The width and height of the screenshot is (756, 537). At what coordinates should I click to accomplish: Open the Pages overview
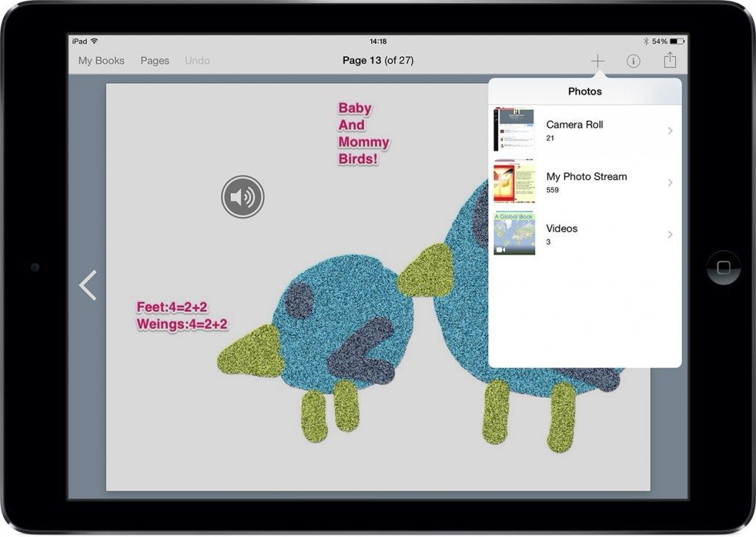(154, 61)
